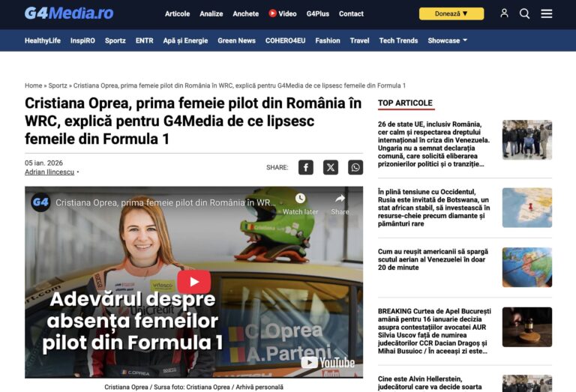Open the hamburger menu icon
Image resolution: width=576 pixels, height=392 pixels.
tap(546, 13)
